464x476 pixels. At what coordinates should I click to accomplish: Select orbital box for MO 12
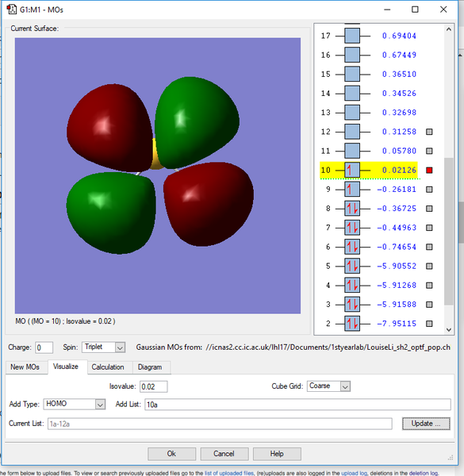point(352,132)
